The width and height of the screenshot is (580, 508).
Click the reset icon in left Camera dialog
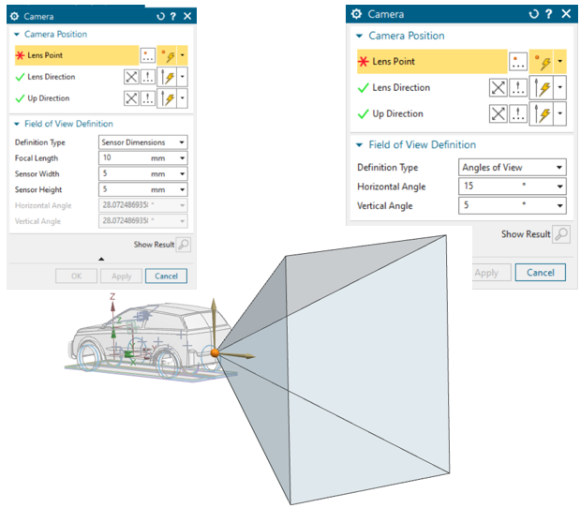coord(161,16)
